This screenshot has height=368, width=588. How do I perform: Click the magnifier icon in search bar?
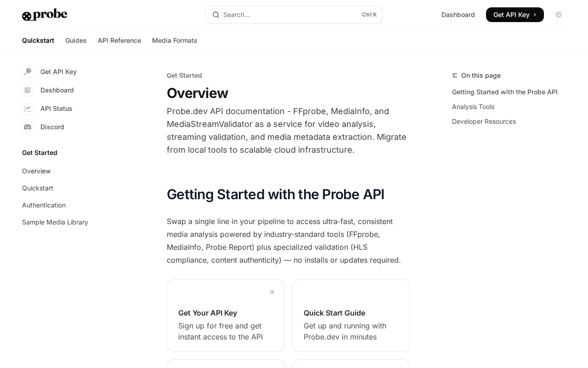[215, 15]
